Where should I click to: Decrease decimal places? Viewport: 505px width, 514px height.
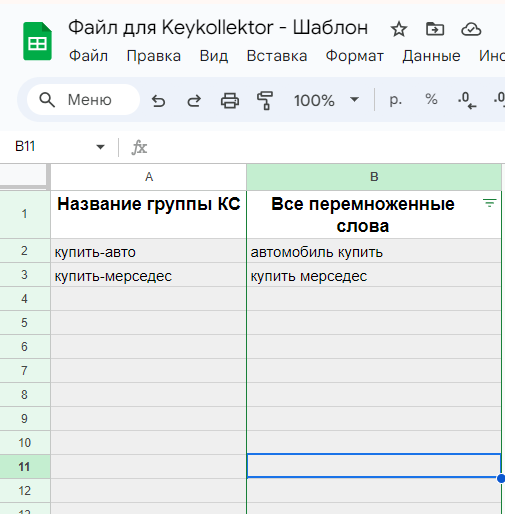[x=467, y=100]
